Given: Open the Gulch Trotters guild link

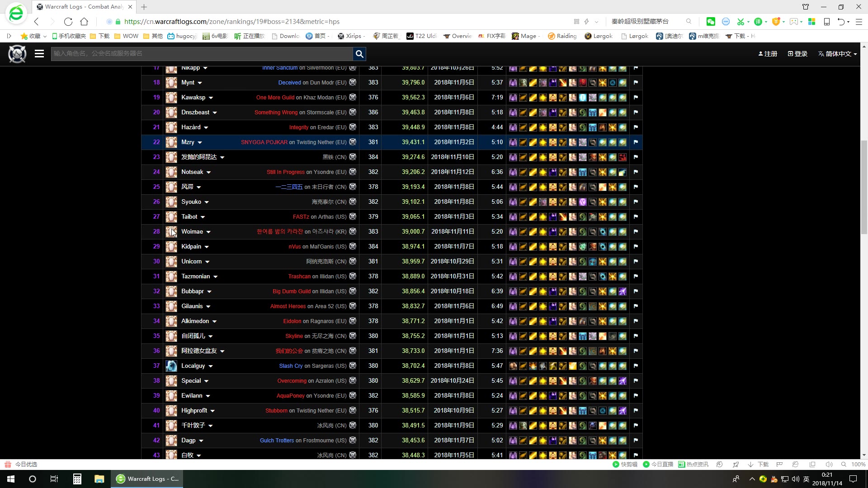Looking at the screenshot, I should [277, 441].
